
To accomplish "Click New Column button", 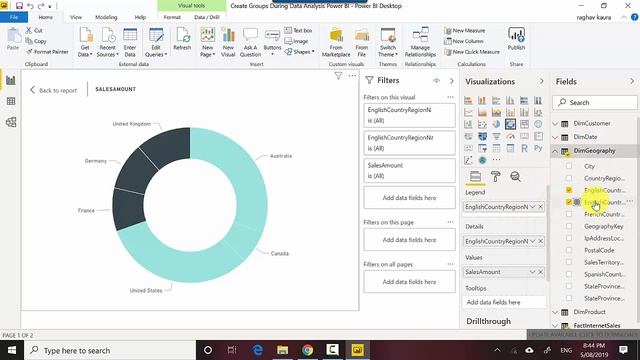I will coord(464,41).
